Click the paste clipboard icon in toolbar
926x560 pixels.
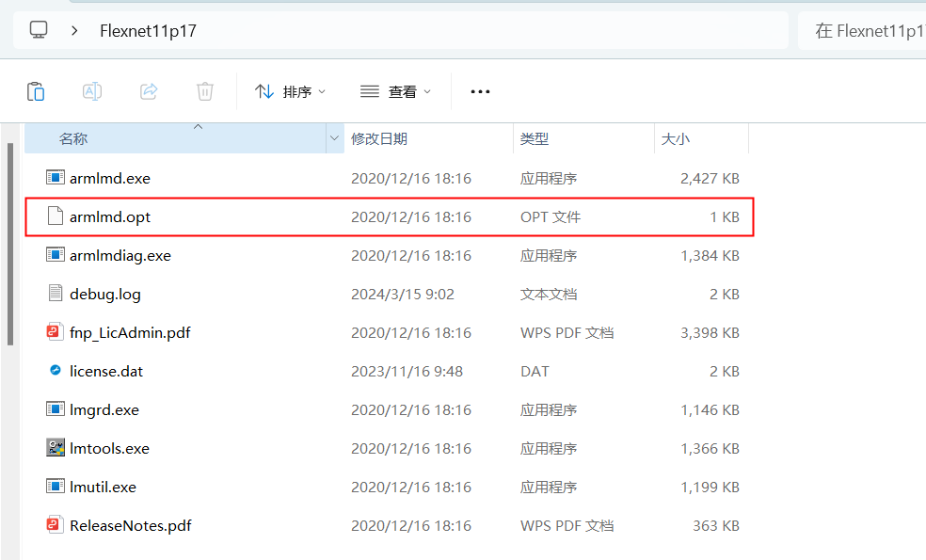click(x=36, y=91)
